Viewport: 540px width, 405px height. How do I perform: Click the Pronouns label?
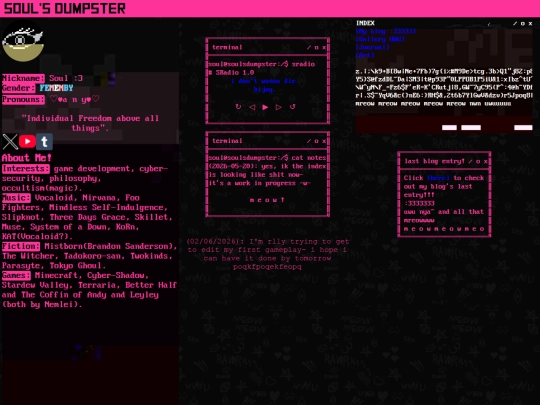(23, 100)
